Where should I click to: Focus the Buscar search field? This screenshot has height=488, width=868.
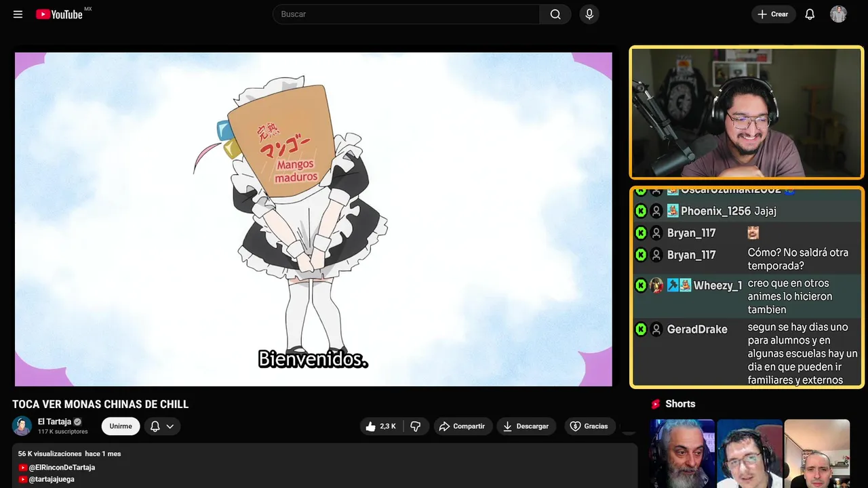pos(407,14)
